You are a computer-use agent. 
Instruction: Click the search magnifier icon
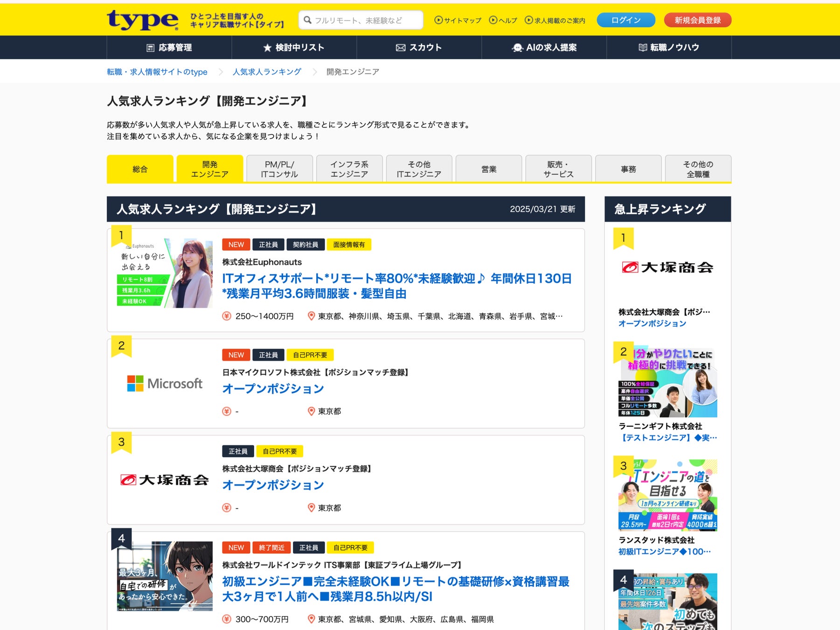307,20
